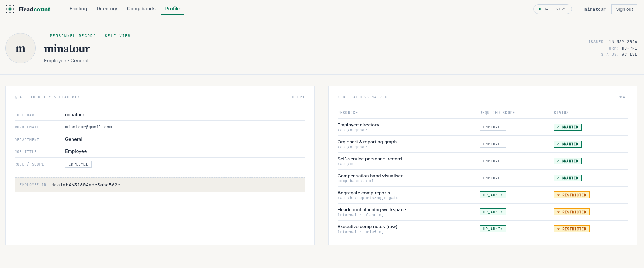This screenshot has width=644, height=268.
Task: Click 'Aggregate comp reports' resource
Action: coord(364,193)
